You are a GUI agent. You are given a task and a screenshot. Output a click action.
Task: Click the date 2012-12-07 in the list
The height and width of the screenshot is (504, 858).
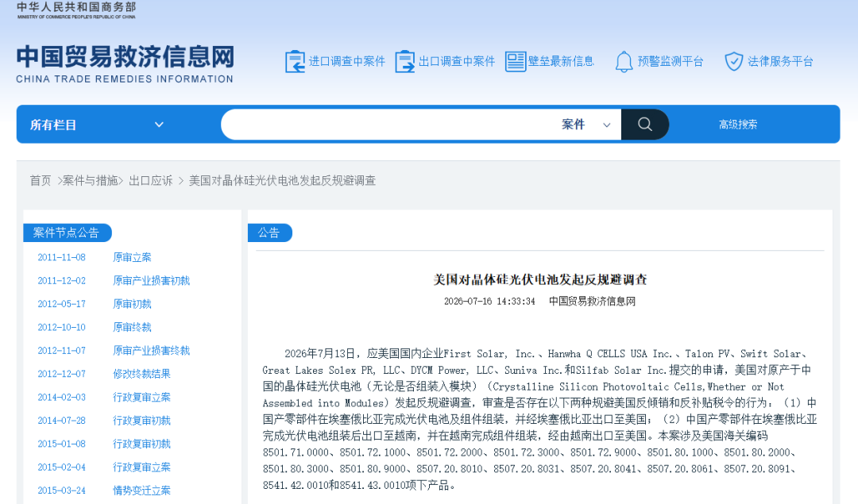tap(61, 374)
